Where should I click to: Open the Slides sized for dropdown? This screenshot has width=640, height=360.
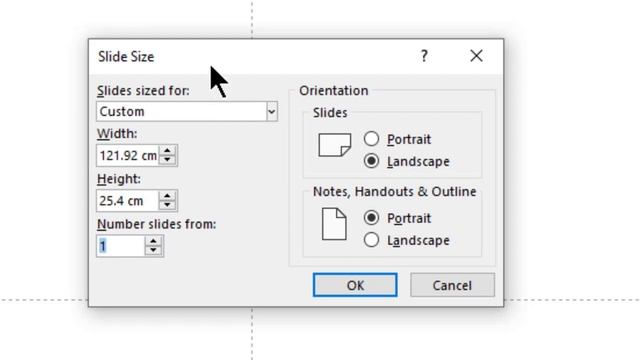pyautogui.click(x=272, y=111)
